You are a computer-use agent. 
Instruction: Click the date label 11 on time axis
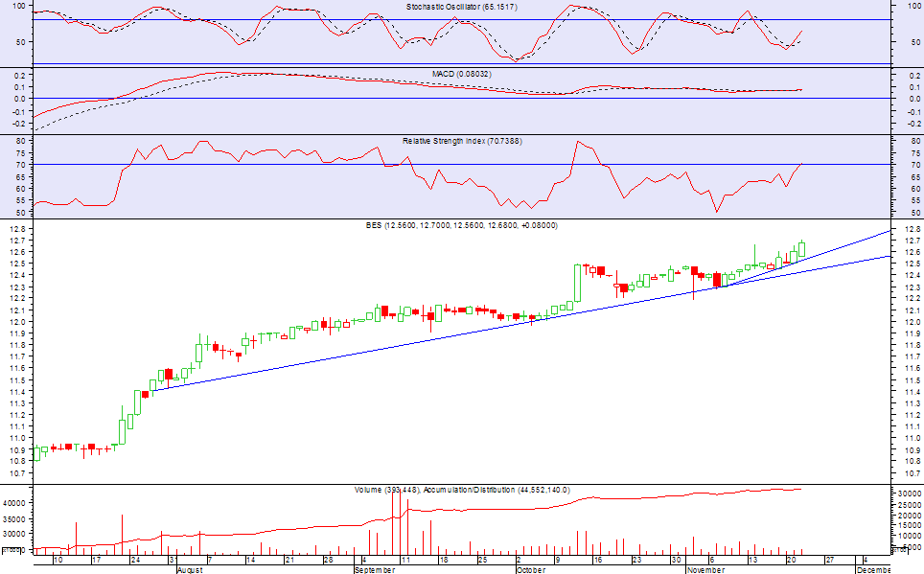click(405, 560)
